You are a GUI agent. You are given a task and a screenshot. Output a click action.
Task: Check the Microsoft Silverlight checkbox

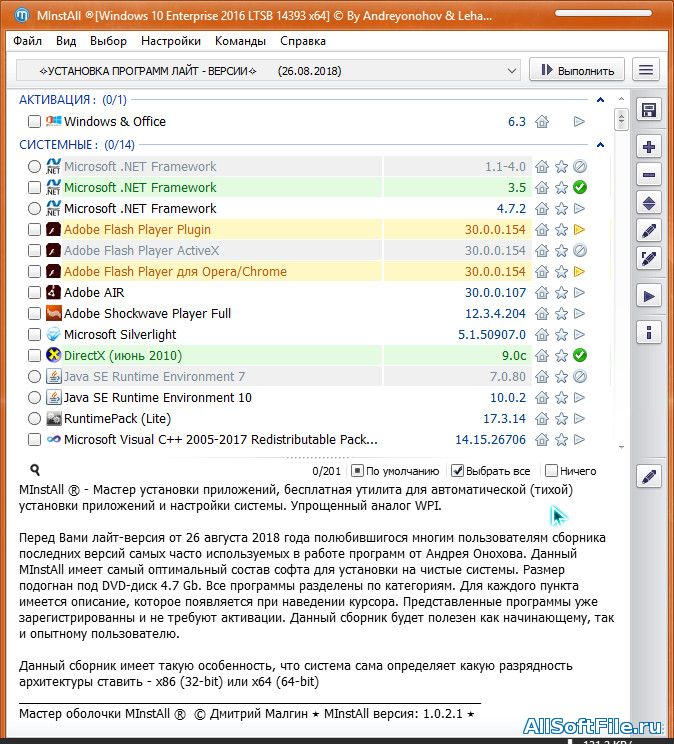coord(34,335)
